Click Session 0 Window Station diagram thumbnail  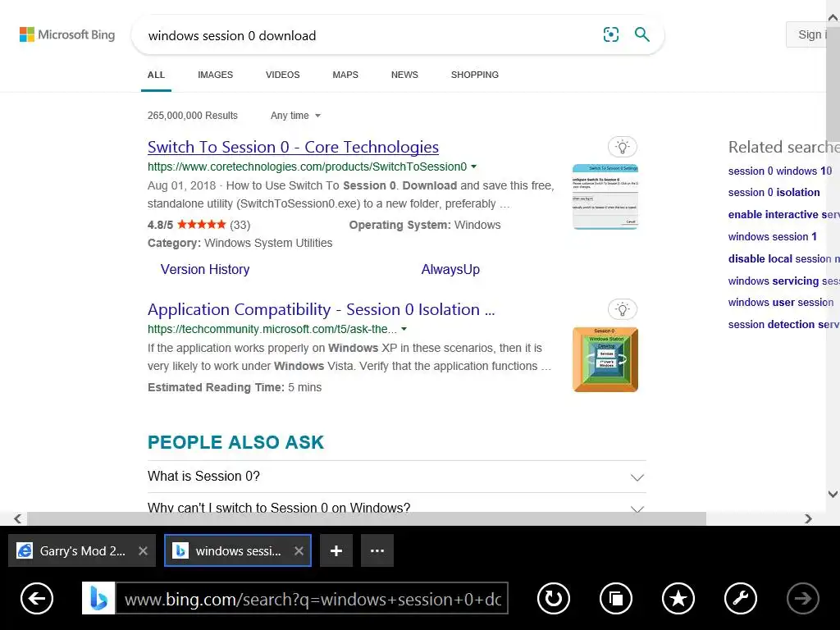pos(605,359)
